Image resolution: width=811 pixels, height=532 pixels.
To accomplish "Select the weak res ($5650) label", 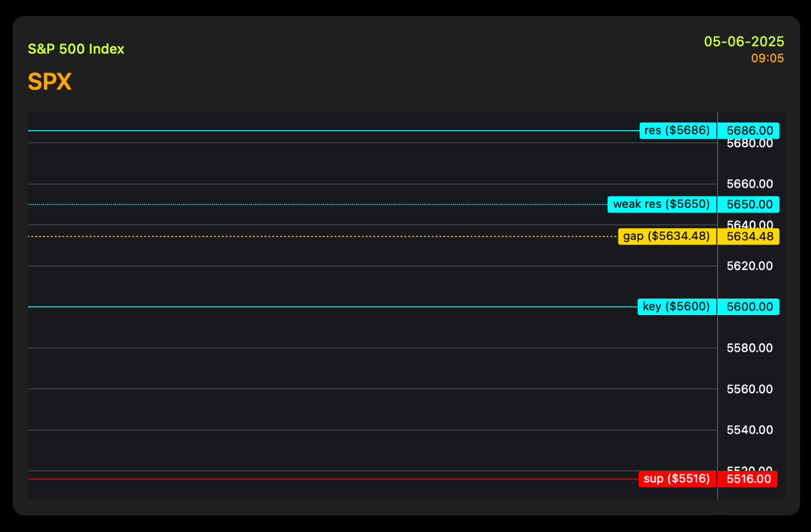I will pos(661,204).
